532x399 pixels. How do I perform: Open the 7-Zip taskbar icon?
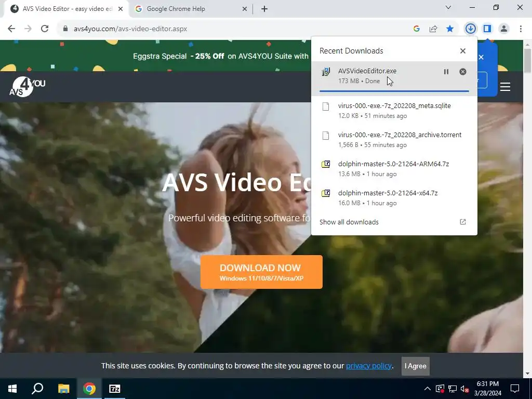tap(115, 389)
